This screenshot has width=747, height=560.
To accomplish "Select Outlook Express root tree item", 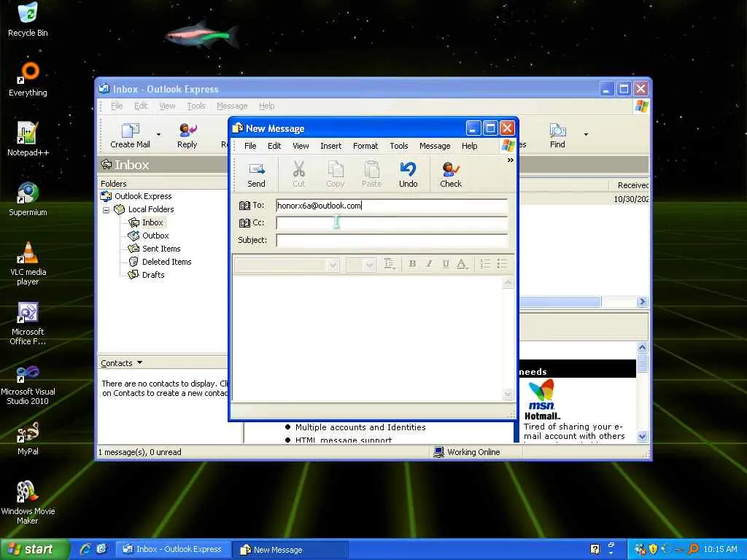I will click(143, 196).
